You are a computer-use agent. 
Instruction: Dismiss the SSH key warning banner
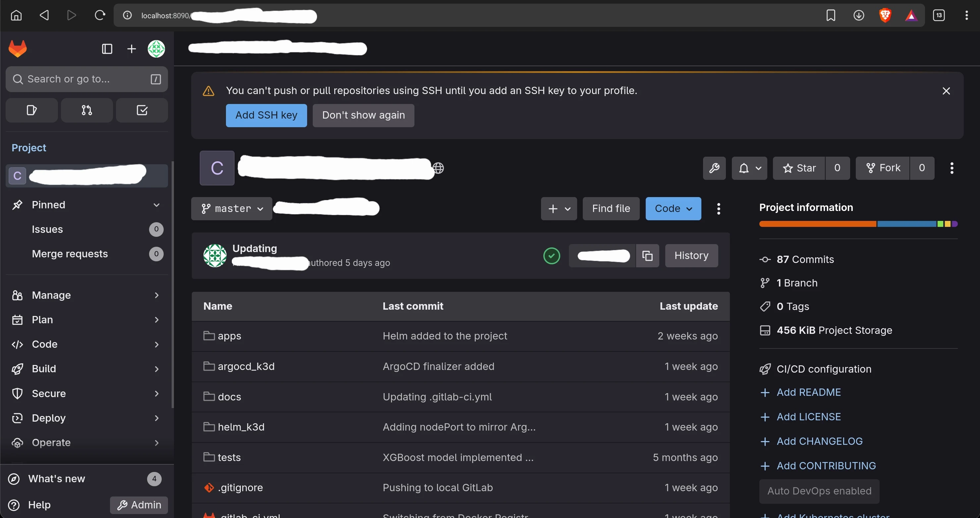(x=946, y=91)
